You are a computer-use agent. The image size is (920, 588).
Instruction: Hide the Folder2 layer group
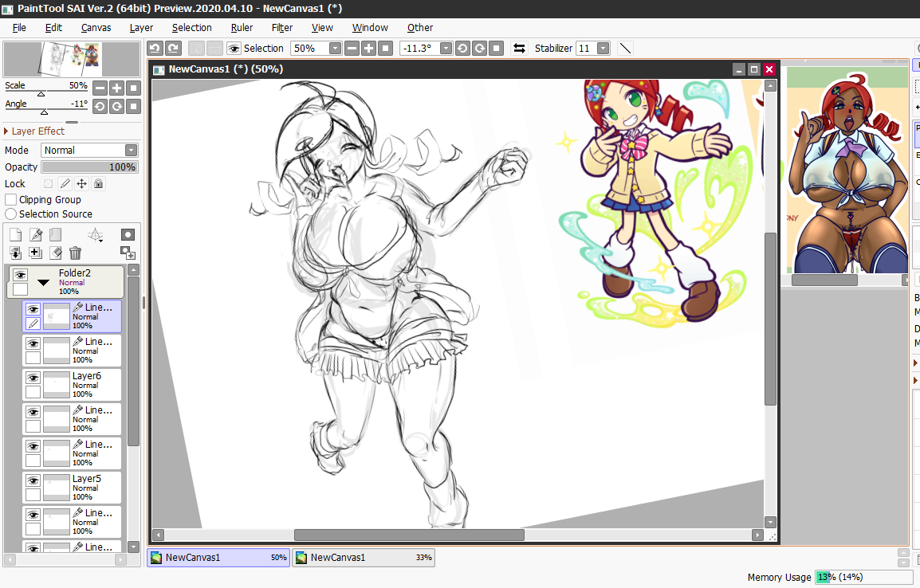point(21,274)
